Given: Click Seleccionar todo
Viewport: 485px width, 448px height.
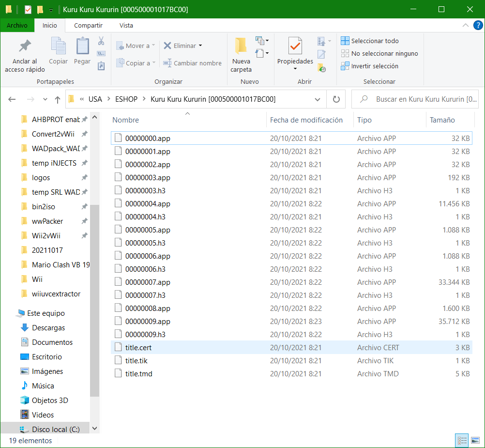Looking at the screenshot, I should tap(370, 41).
